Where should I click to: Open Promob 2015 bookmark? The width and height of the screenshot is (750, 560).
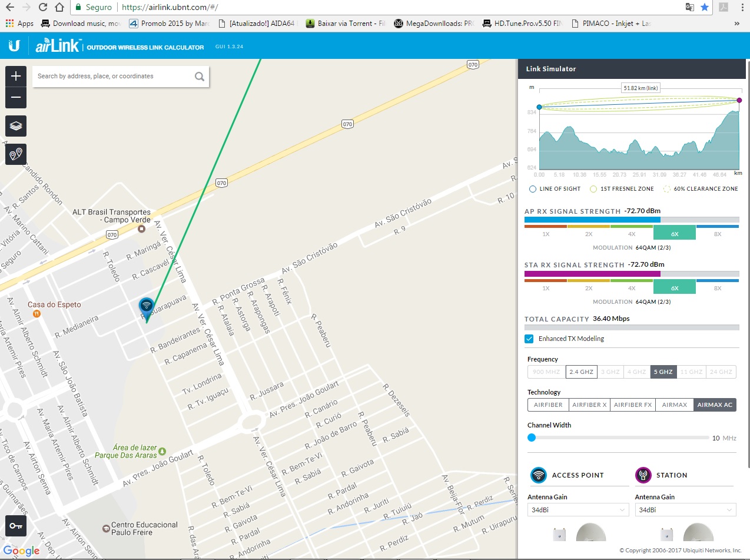point(169,24)
